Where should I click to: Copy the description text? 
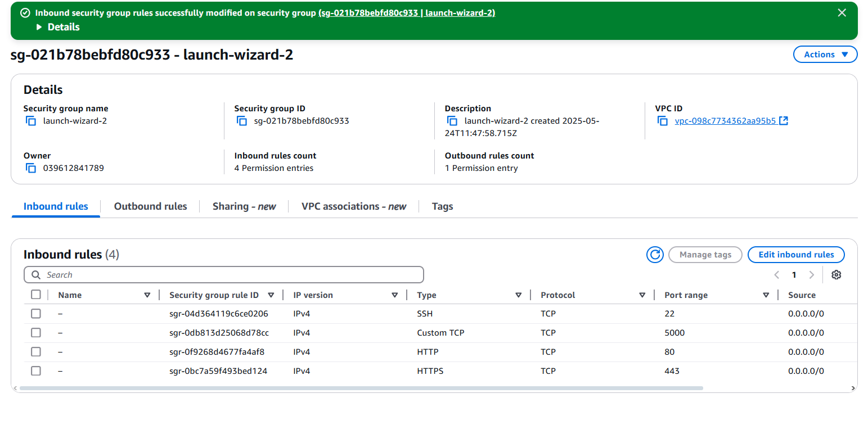pos(452,121)
